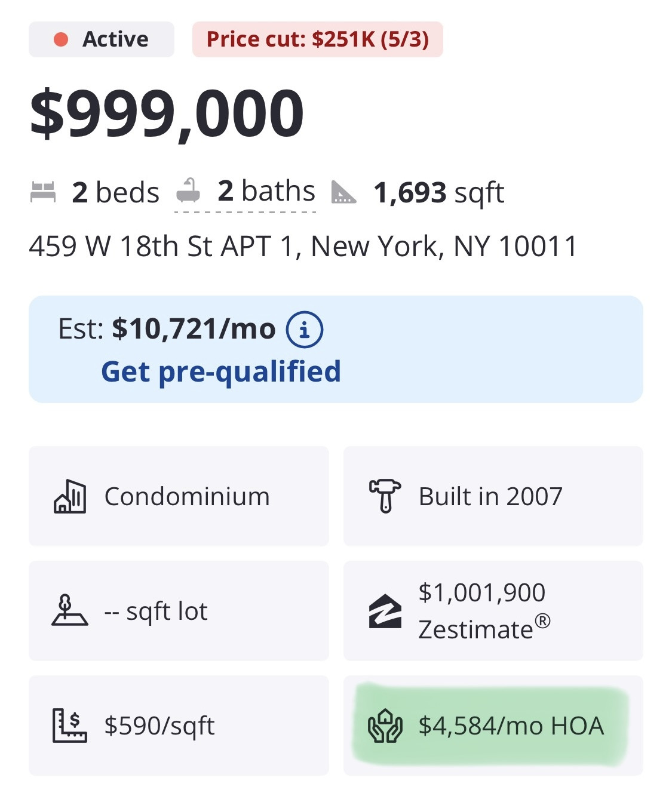Open the Get pre-qualified link
Image resolution: width=672 pixels, height=796 pixels.
(221, 371)
